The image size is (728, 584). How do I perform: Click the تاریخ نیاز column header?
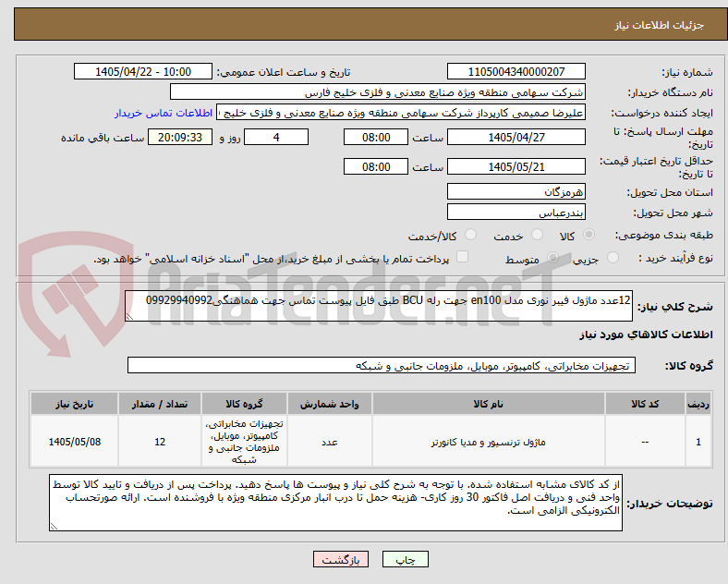[74, 404]
